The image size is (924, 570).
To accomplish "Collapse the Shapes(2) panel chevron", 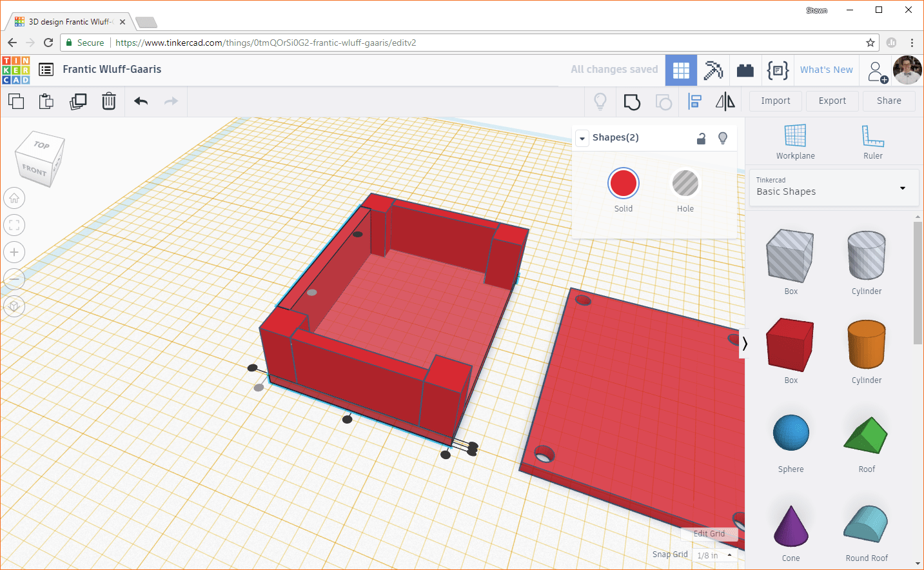I will (582, 137).
